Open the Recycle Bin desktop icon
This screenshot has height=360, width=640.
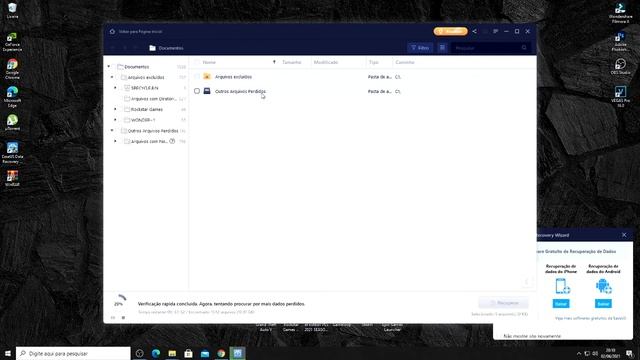[12, 11]
